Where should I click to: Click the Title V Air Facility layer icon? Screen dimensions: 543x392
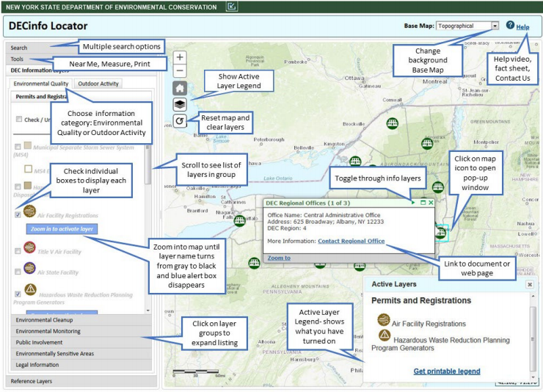tap(29, 247)
